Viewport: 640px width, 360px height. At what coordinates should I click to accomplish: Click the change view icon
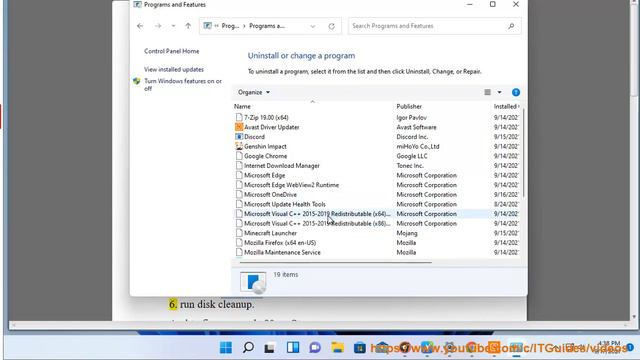(487, 92)
